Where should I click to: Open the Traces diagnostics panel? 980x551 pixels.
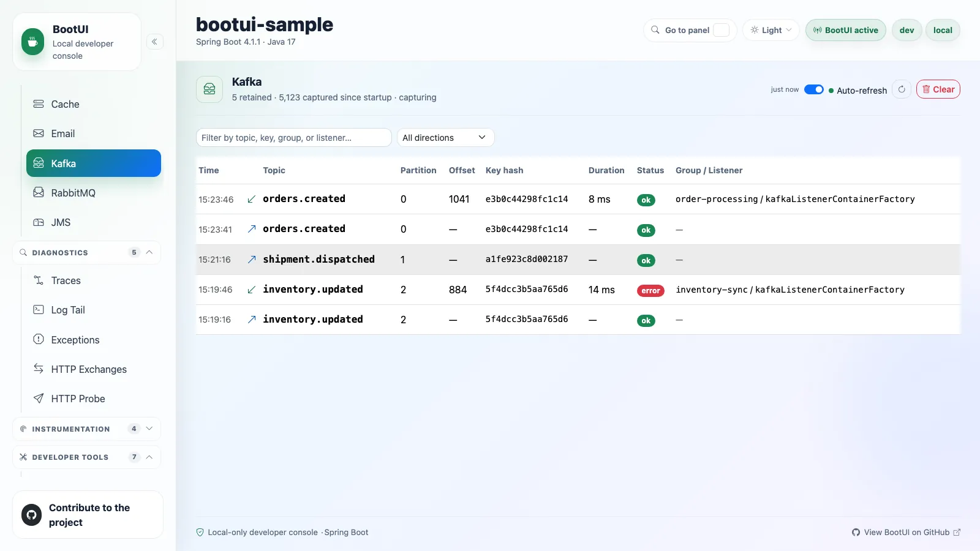click(94, 280)
